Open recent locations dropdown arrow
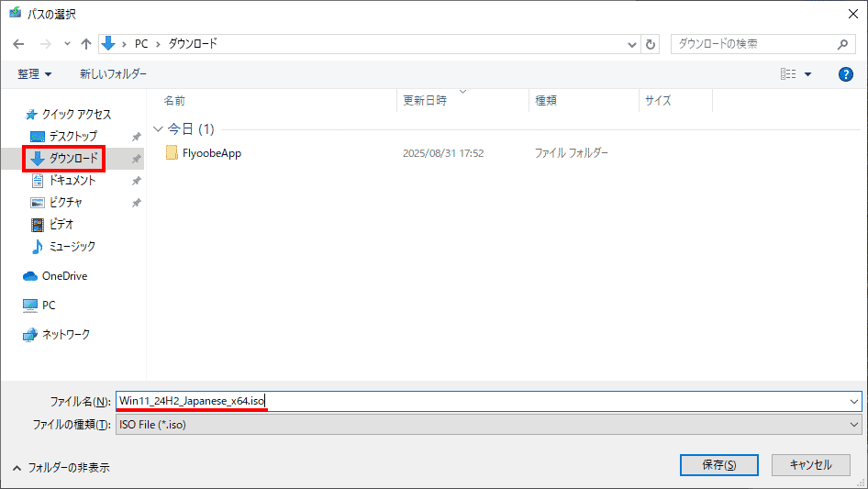Screen dimensions: 868x489 tap(67, 44)
